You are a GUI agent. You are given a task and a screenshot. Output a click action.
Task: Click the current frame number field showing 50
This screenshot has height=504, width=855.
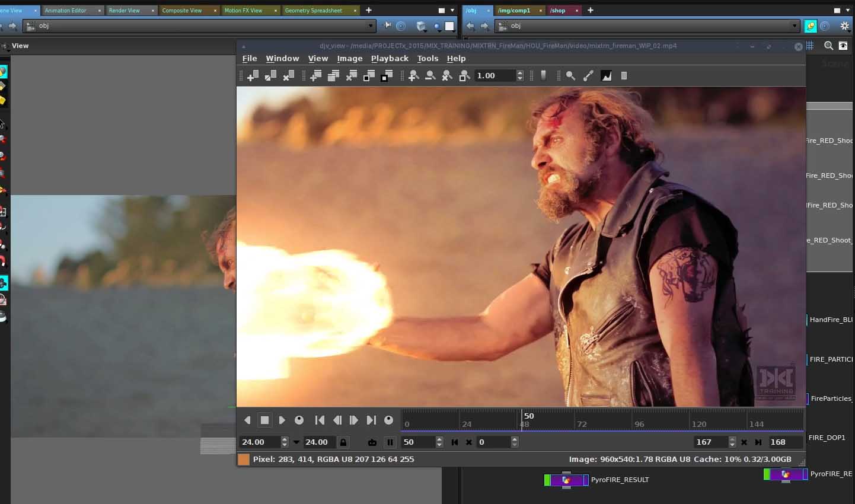(417, 442)
